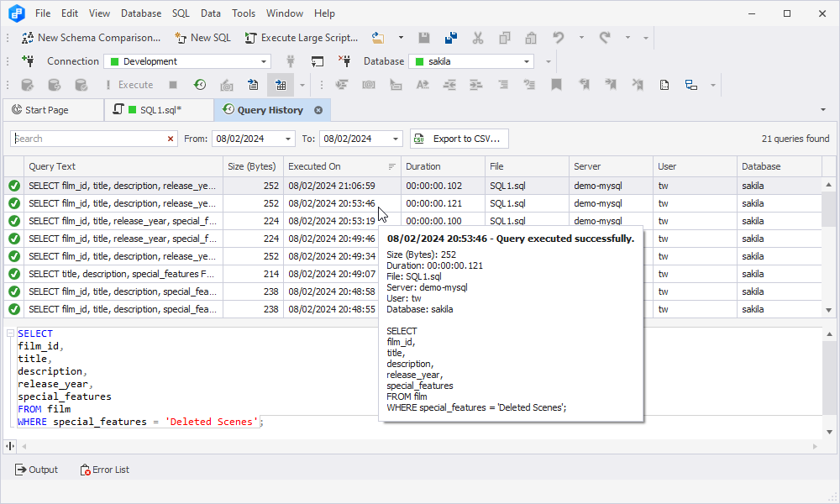Click Execute Large Script button

tap(301, 38)
